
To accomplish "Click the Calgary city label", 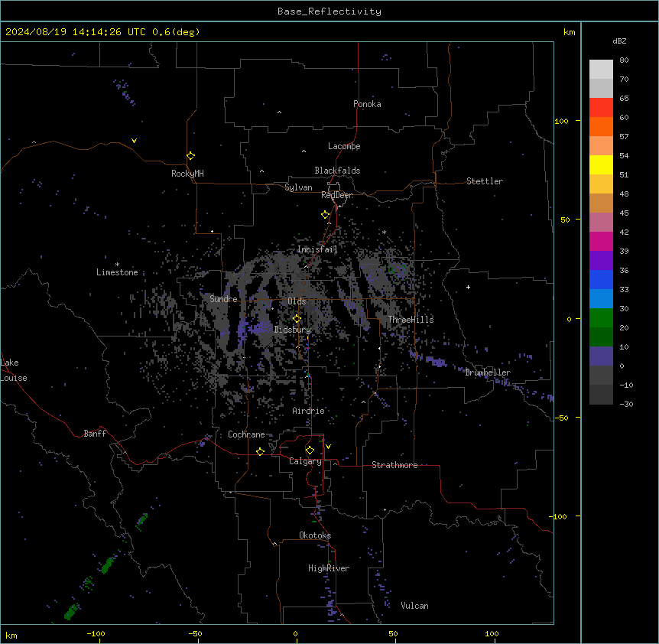I will (x=306, y=461).
